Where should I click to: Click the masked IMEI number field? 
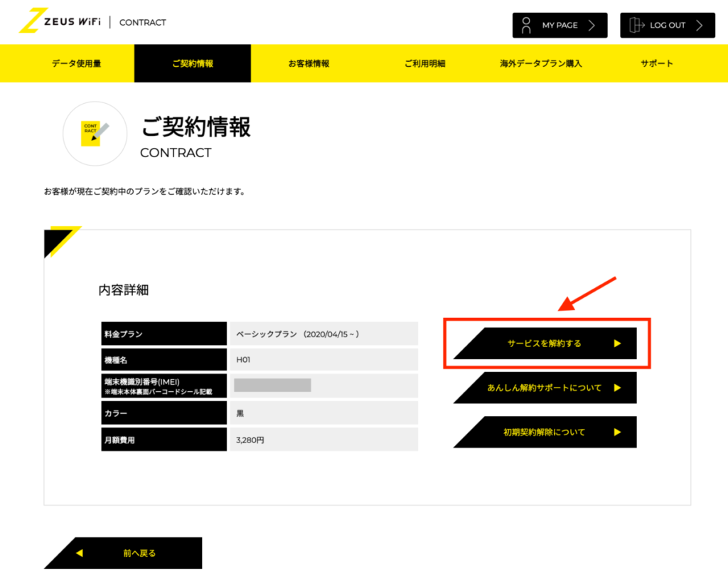(x=272, y=385)
